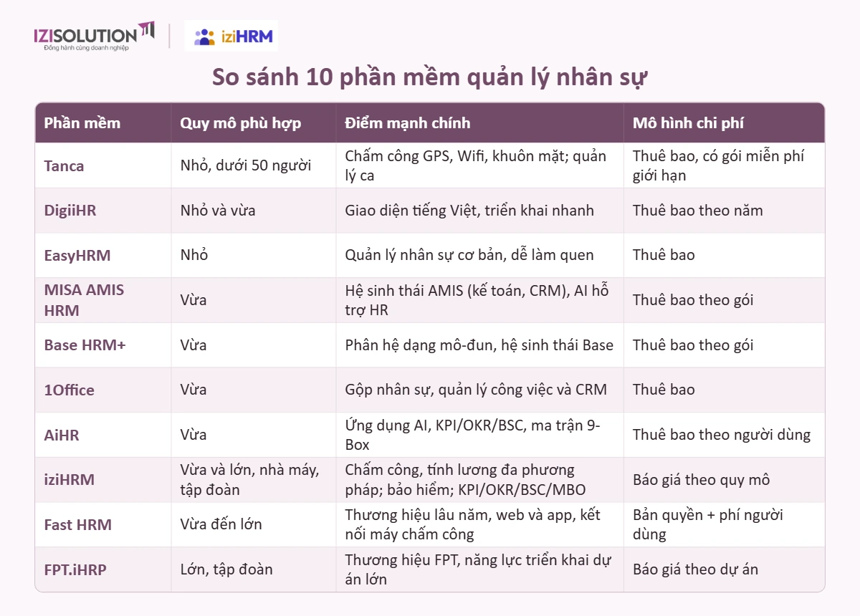Click the 'Đồng hành cùng doanh nghiệp' tagline
Viewport: 860px width, 616px height.
(86, 47)
